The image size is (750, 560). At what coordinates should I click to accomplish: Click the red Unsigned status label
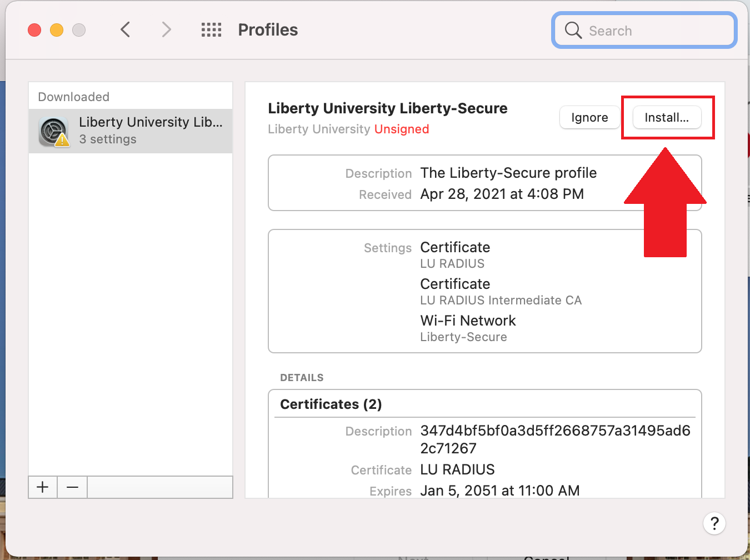[401, 129]
